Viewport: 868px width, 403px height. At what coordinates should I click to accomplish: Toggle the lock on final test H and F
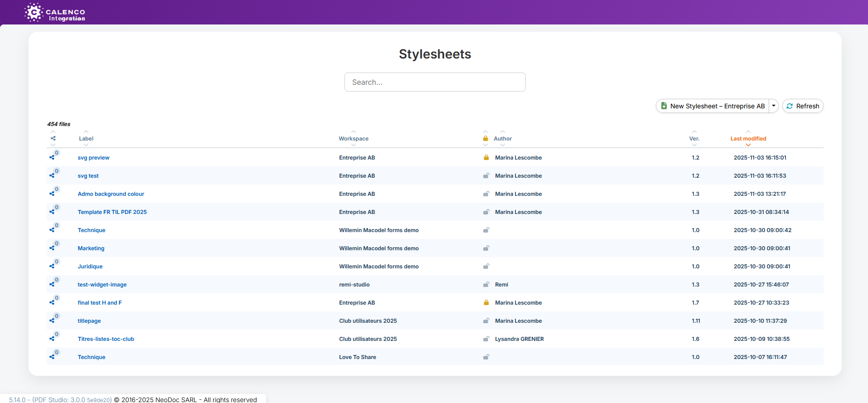coord(486,303)
